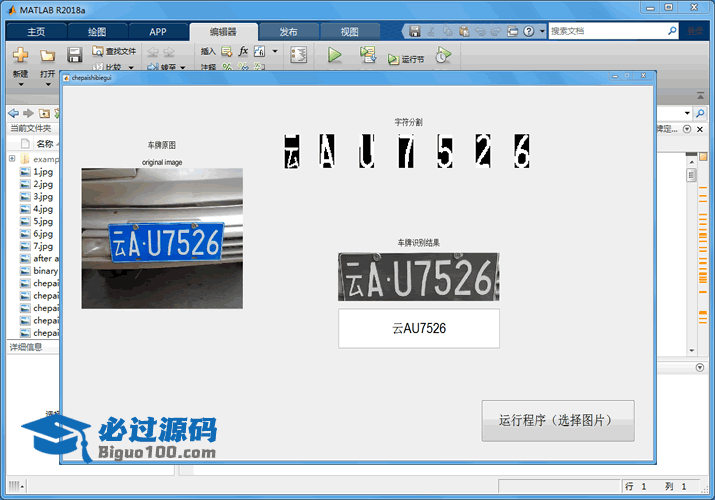Click the editor search magnifier at far right
715x500 pixels.
tap(700, 113)
